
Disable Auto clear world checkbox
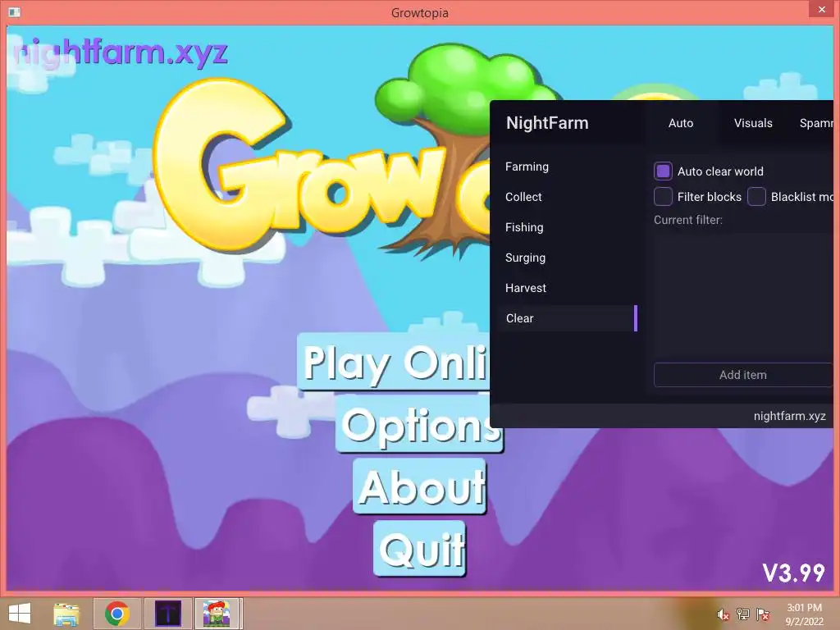(663, 171)
